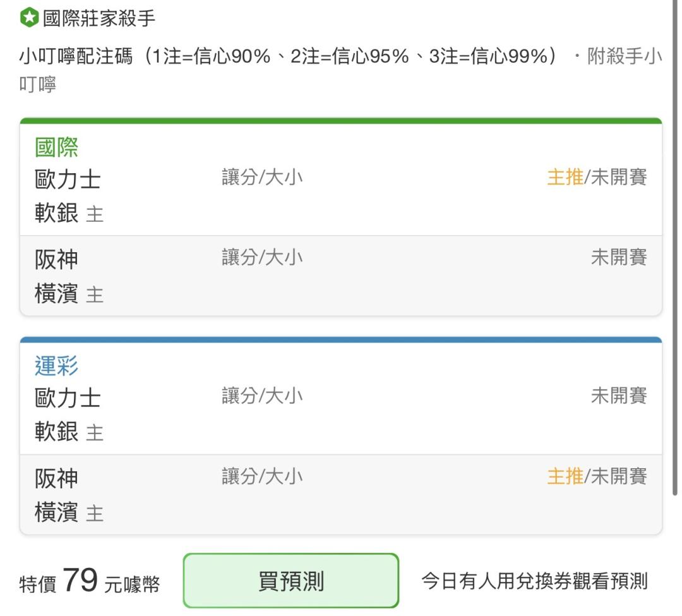Click 讓分/大小 label for 國際 歐力士 game

[x=262, y=177]
